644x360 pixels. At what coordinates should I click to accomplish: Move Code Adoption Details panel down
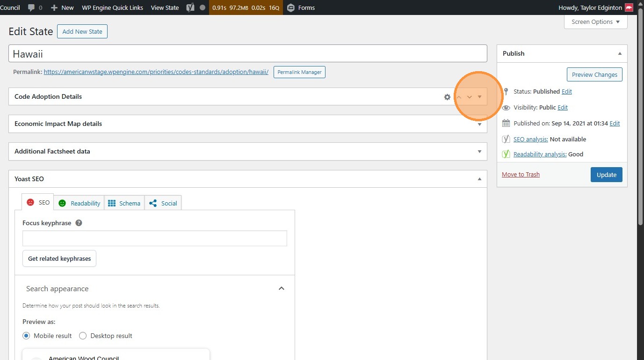point(470,97)
